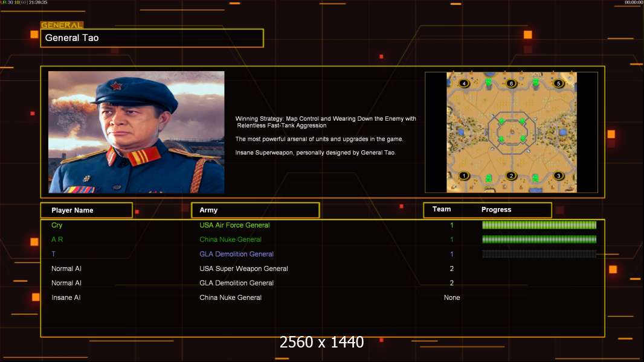
Task: Click the General Tao portrait image
Action: pyautogui.click(x=137, y=132)
